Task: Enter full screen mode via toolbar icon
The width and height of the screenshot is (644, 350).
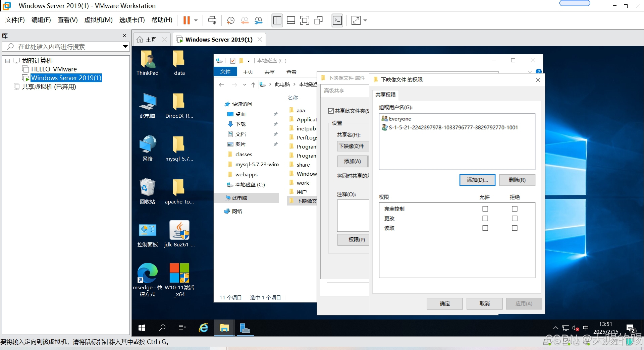Action: click(x=305, y=20)
